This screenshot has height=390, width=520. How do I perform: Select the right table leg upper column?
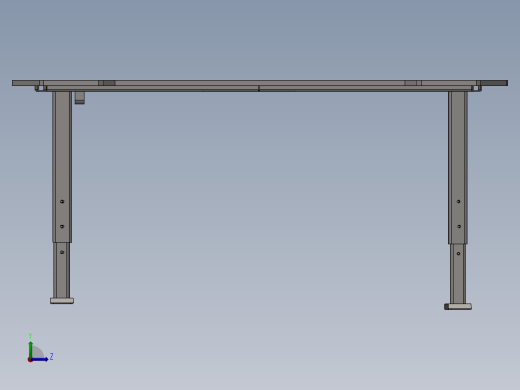[x=458, y=168]
